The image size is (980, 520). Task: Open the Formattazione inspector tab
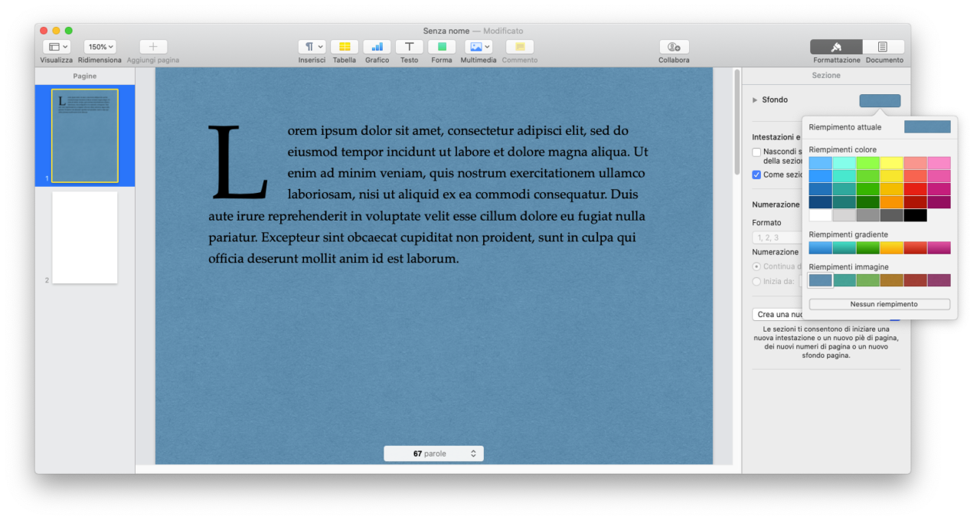(x=836, y=47)
